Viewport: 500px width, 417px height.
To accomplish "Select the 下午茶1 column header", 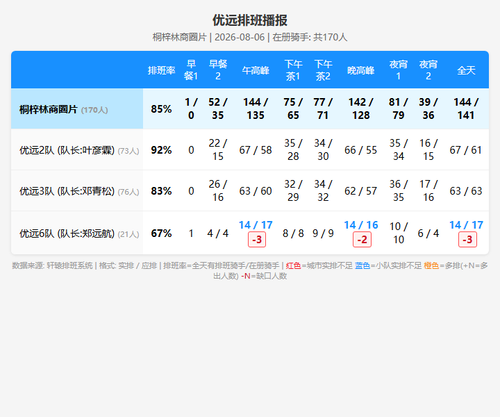I will (293, 70).
